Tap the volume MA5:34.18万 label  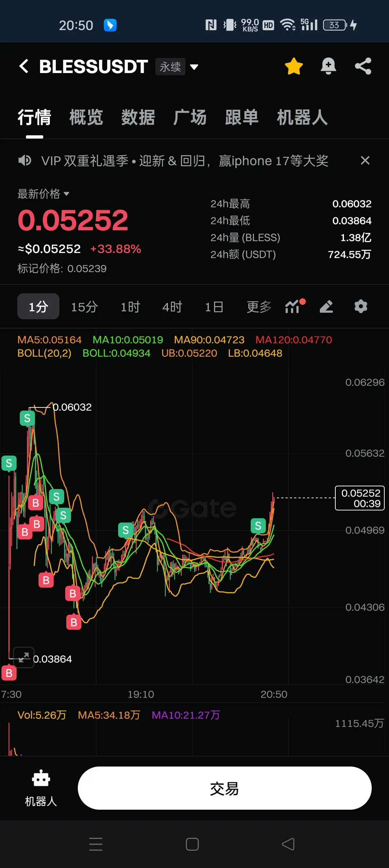point(109,715)
